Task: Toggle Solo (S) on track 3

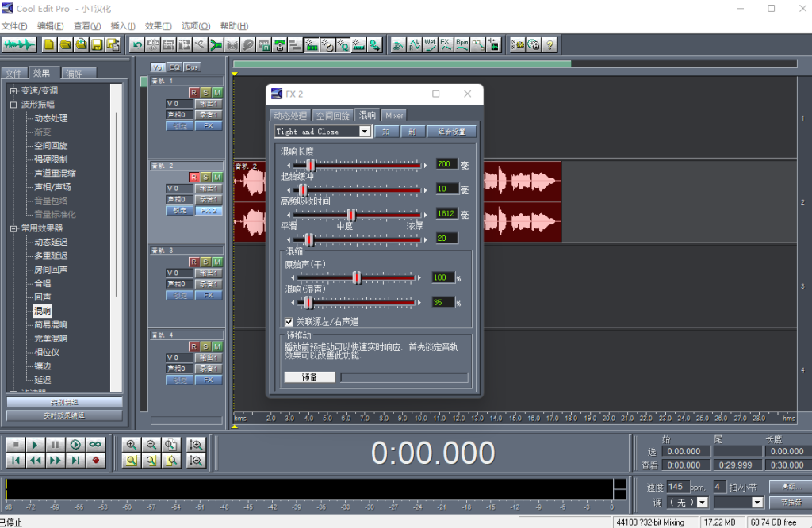Action: [205, 262]
